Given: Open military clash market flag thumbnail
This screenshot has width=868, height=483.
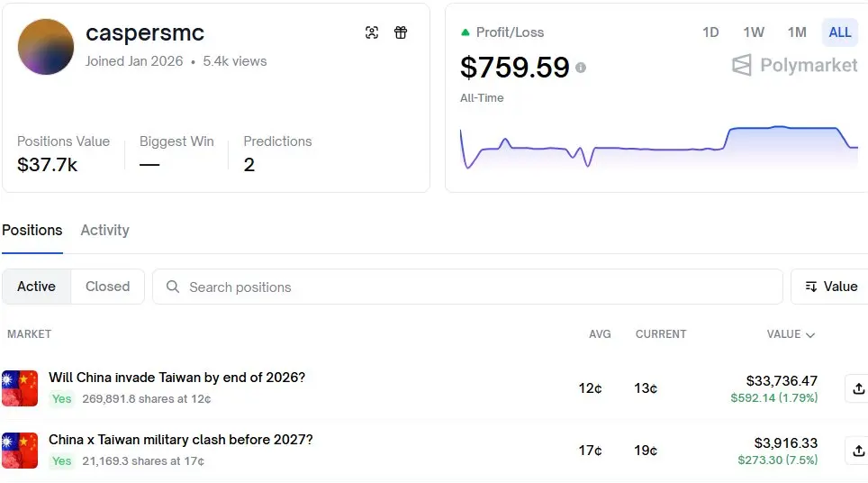Looking at the screenshot, I should pos(20,451).
